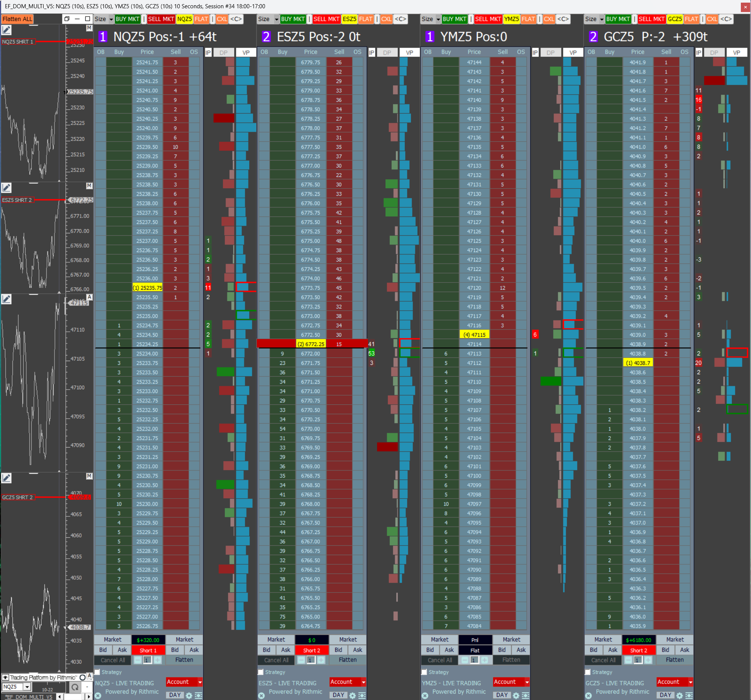Screen dimensions: 751x700
Task: Switch to VP column tab in NQZ5 DOM
Action: click(246, 53)
